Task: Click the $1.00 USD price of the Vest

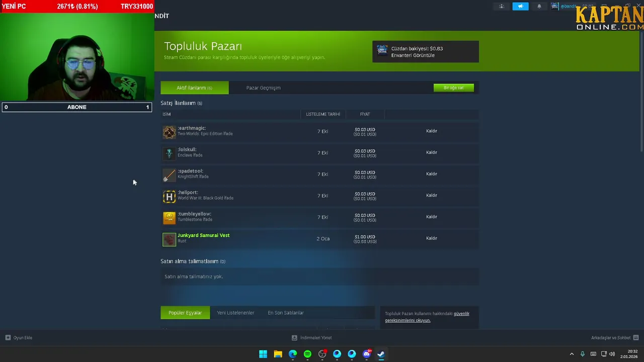Action: tap(365, 237)
